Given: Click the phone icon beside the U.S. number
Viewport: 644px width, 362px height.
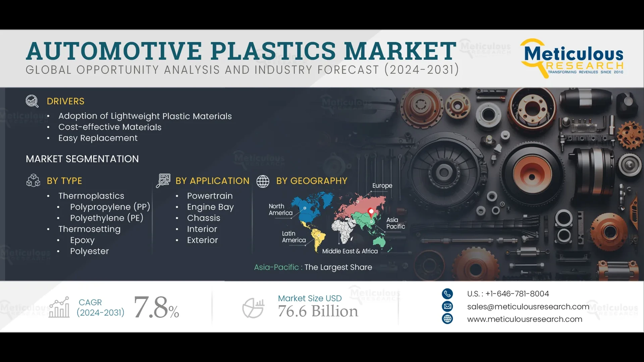Looking at the screenshot, I should [447, 294].
